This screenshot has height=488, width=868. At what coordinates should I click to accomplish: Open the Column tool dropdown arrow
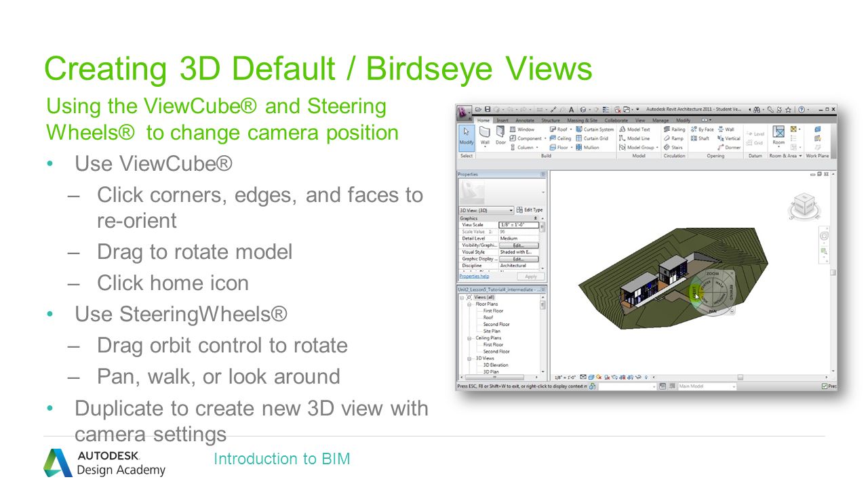point(538,147)
